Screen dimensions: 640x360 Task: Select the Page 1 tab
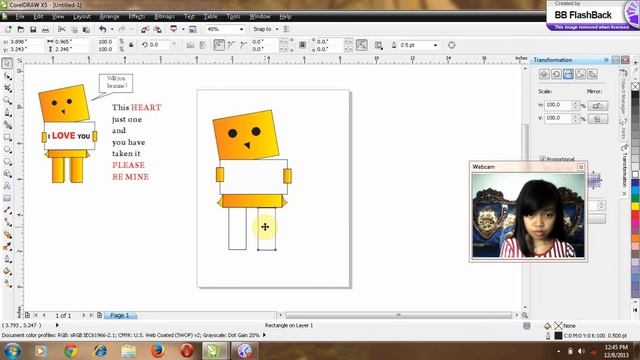pos(120,316)
